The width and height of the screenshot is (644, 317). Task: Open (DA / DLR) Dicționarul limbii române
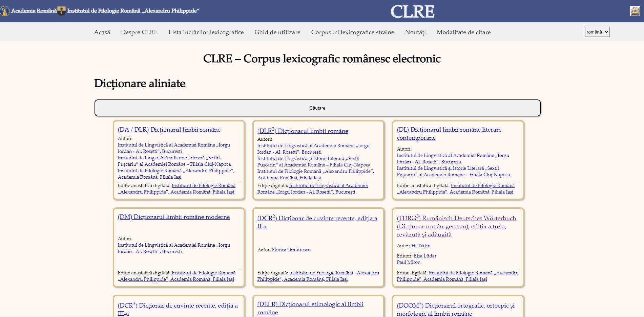[169, 130]
